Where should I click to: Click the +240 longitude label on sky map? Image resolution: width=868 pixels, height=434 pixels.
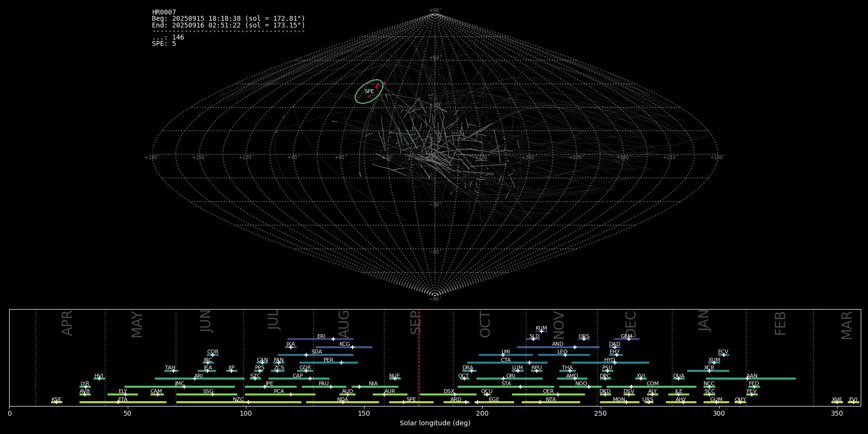[623, 158]
